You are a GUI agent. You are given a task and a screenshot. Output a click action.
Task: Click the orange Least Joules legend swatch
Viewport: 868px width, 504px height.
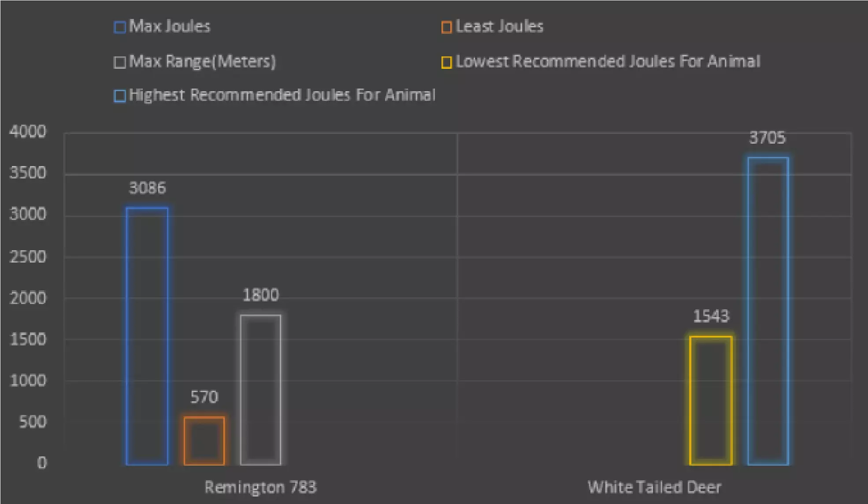pos(446,27)
